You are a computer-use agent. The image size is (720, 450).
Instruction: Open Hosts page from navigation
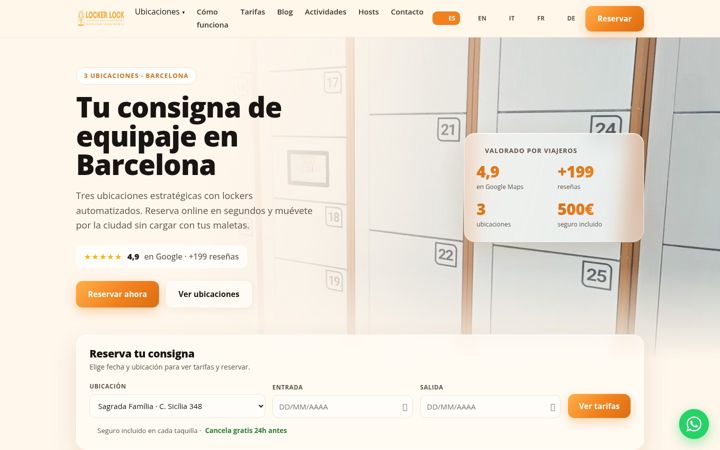click(x=368, y=12)
